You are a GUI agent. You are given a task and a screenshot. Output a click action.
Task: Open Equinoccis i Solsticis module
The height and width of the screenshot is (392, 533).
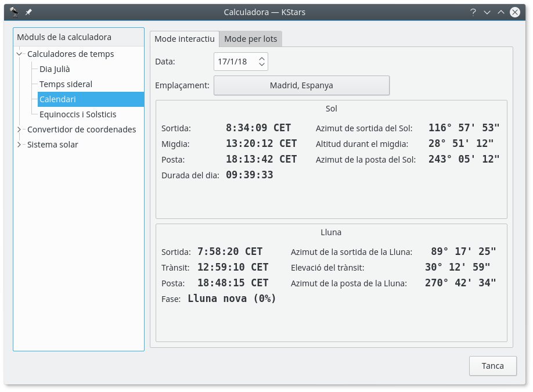78,114
